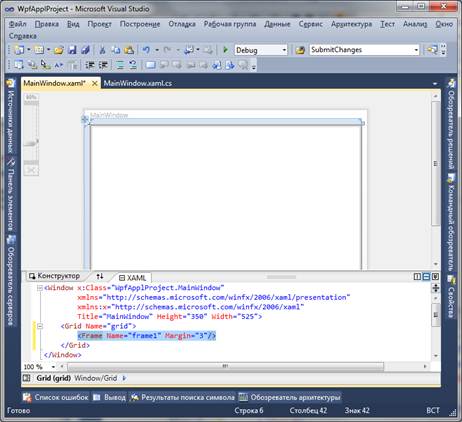Click the fit-to-view icon below zoom slider
The image size is (462, 422).
(31, 170)
